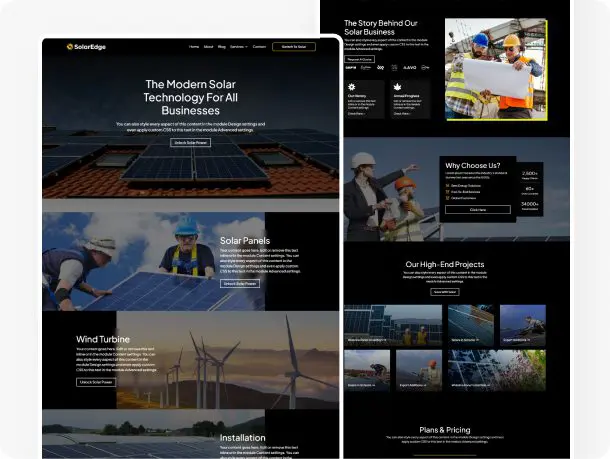Select Contact in the top navigation
The width and height of the screenshot is (610, 459).
click(259, 47)
